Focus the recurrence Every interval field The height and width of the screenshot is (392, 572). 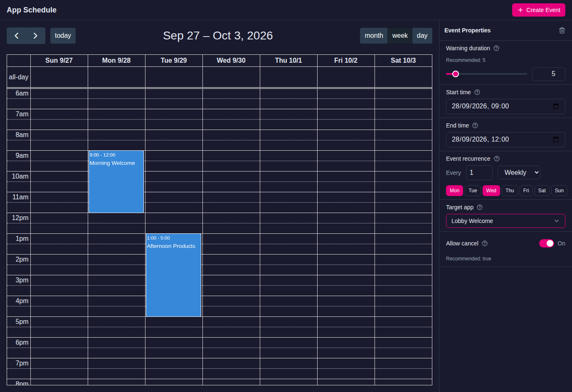pyautogui.click(x=479, y=173)
